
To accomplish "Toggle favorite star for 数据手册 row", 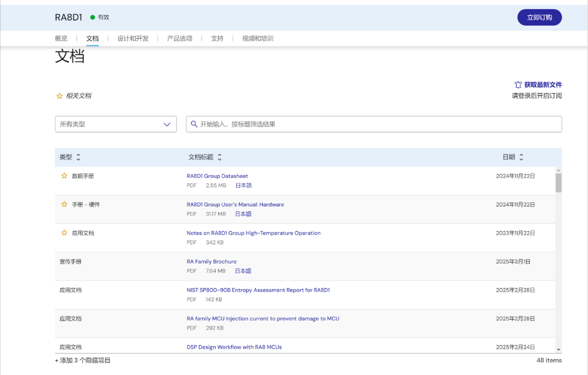I will tap(64, 175).
